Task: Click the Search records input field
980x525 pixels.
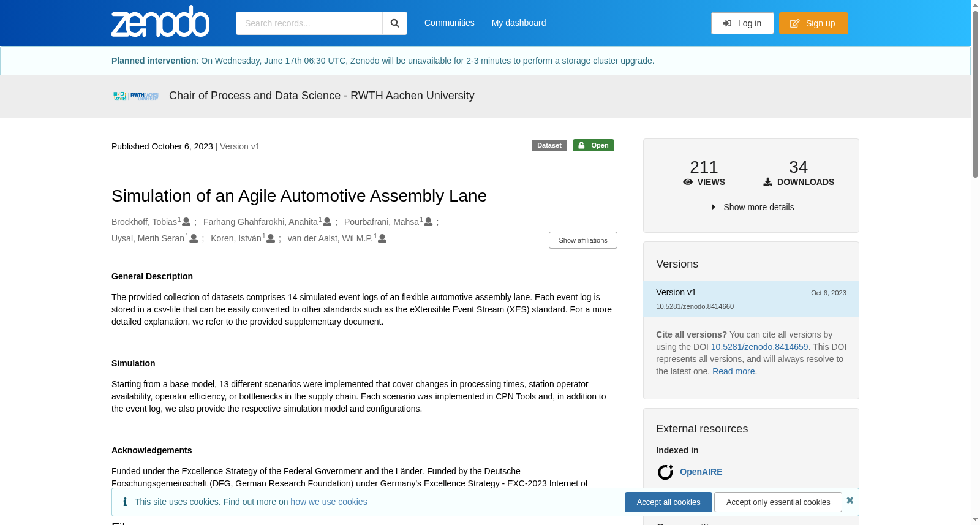Action: point(309,23)
